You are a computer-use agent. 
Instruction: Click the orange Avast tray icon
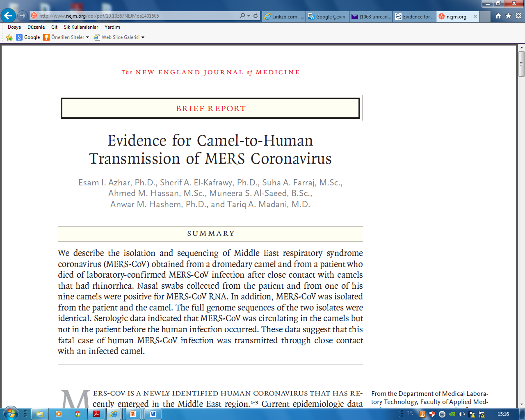pyautogui.click(x=422, y=414)
